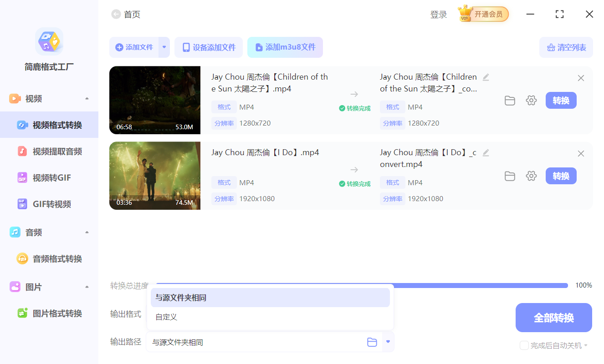
Task: Enable 完成后自动关机 checkbox
Action: click(524, 345)
